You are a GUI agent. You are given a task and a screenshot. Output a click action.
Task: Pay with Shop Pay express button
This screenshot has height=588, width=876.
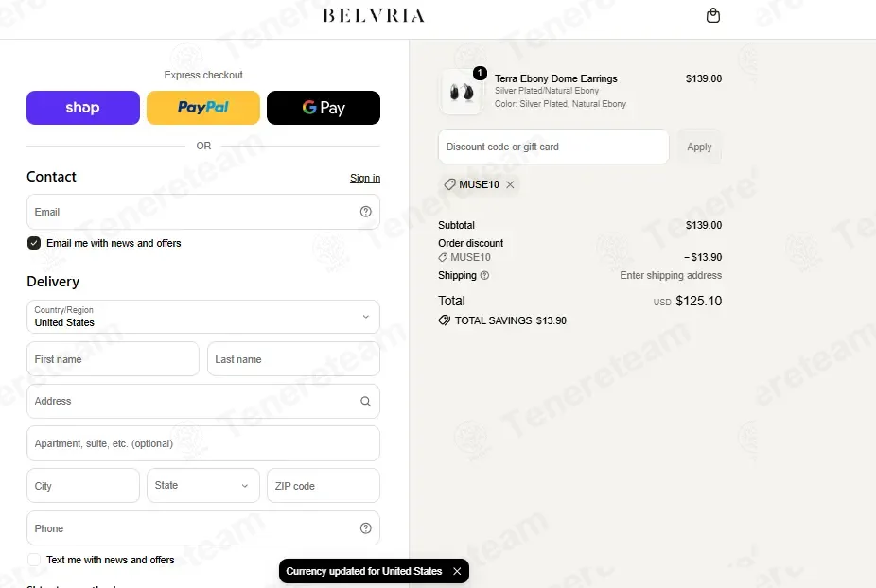tap(83, 108)
